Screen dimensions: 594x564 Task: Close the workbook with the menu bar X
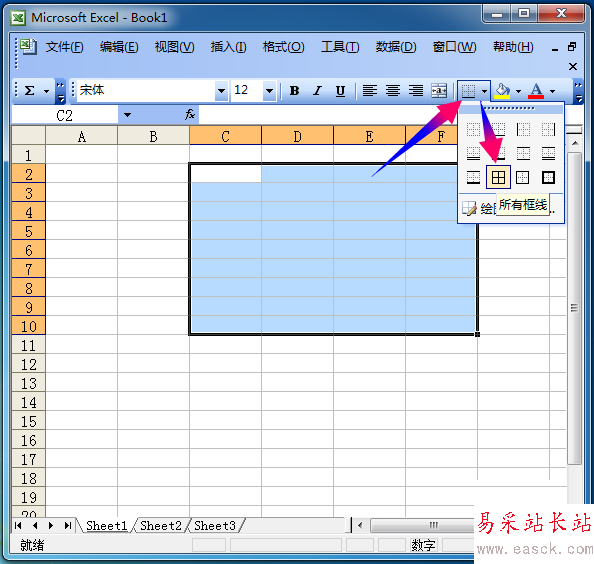[573, 67]
